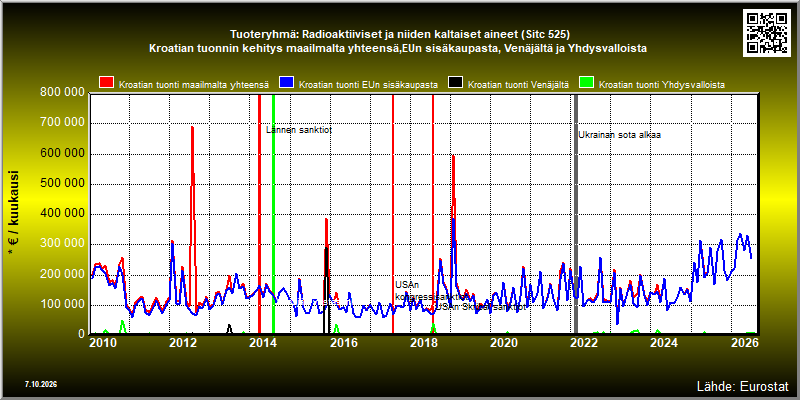Click the green vertical marker line near 2014
Viewport: 800px width, 400px height.
coord(273,214)
